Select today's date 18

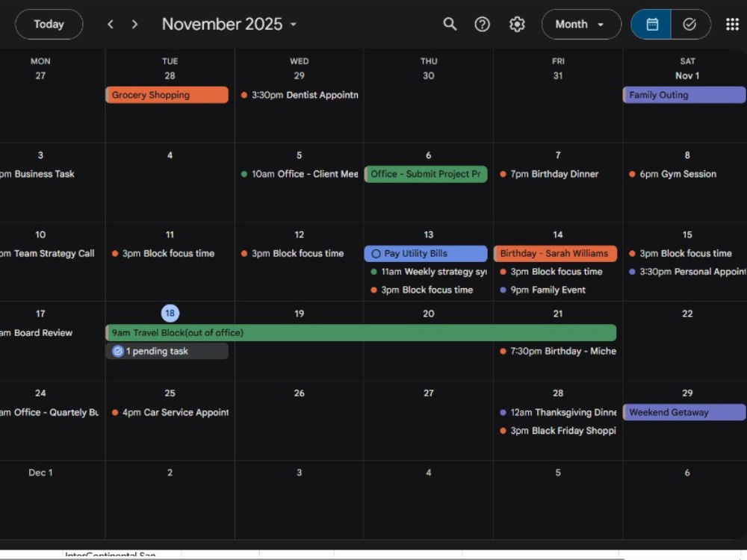[x=170, y=314]
